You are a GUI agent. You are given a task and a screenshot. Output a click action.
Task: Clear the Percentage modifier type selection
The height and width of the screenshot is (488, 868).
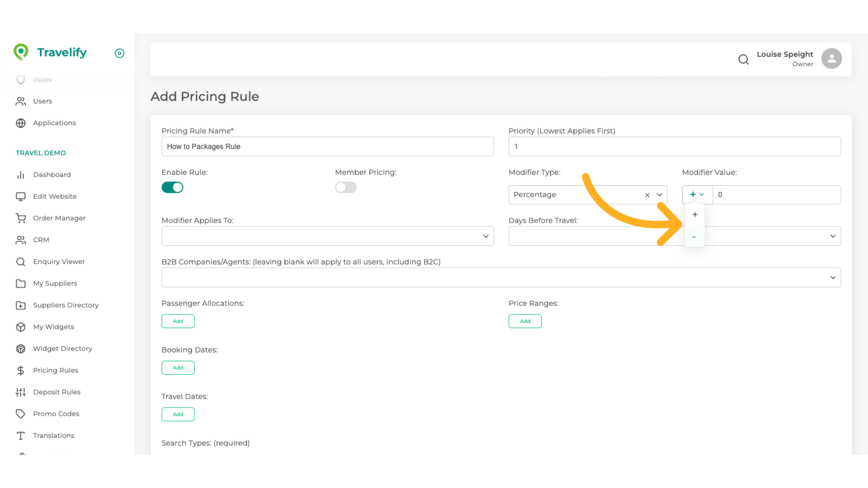647,195
